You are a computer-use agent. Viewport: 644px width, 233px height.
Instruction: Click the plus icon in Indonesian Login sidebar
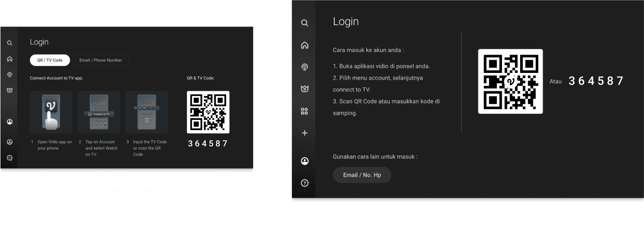305,133
